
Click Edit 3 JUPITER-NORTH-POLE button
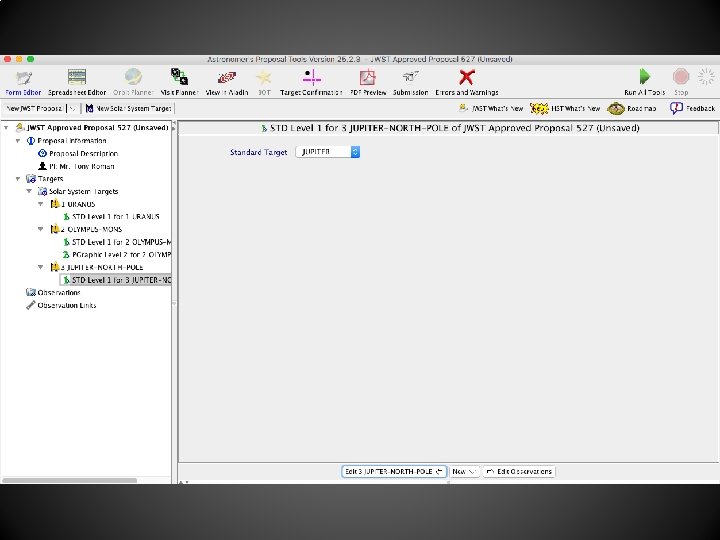(394, 472)
